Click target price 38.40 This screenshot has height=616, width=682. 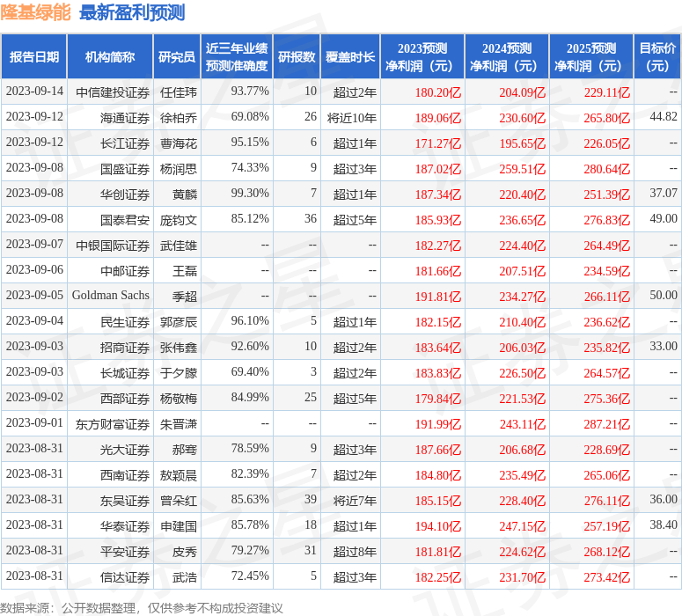tap(664, 525)
